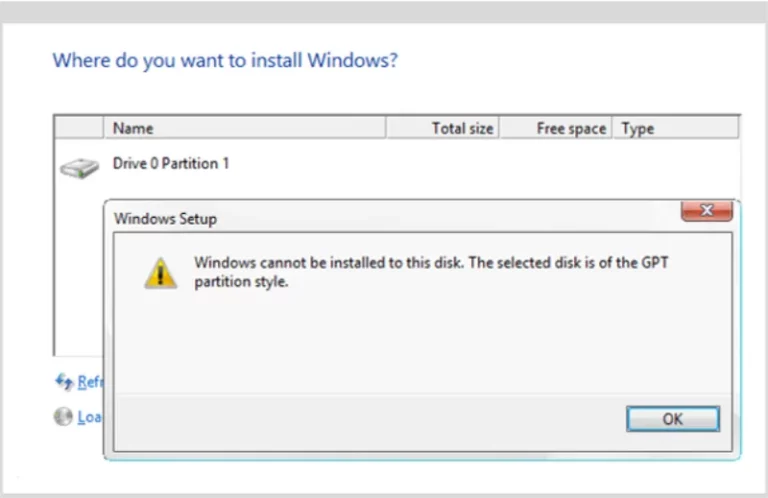Screen dimensions: 768x498
Task: Sort by the Free space column header
Action: pos(555,128)
